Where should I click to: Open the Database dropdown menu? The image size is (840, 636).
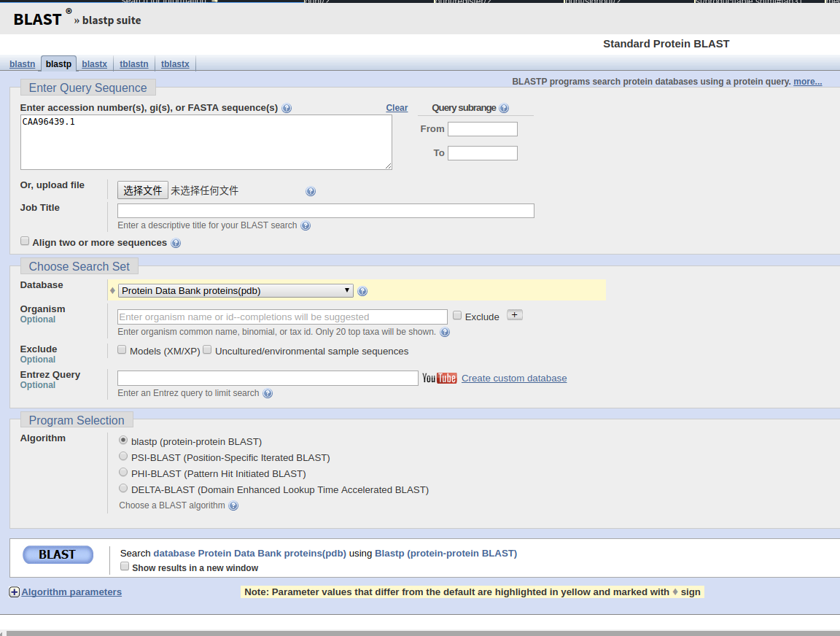coord(236,290)
